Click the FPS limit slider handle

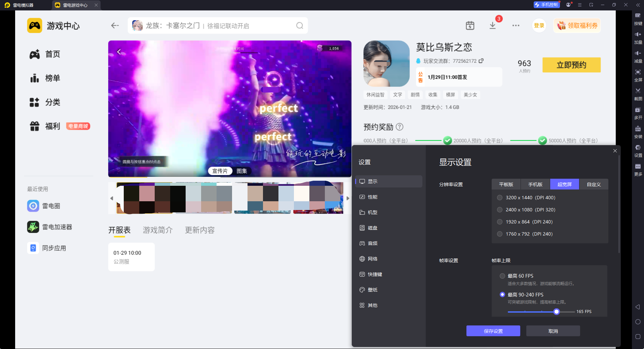click(557, 312)
